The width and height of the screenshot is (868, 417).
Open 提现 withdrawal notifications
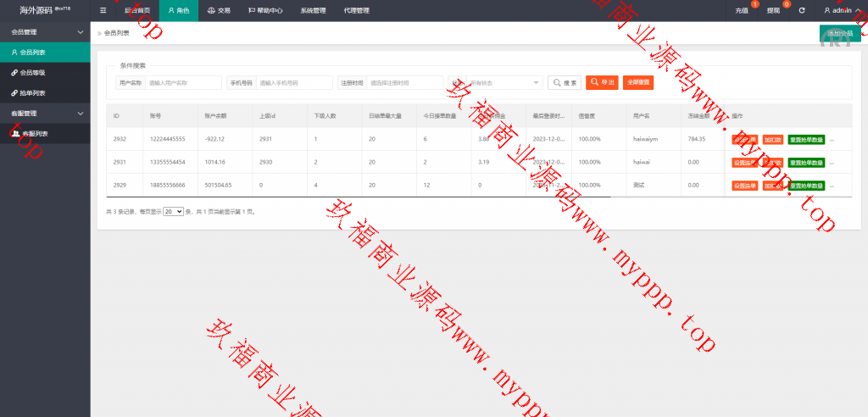coord(773,10)
